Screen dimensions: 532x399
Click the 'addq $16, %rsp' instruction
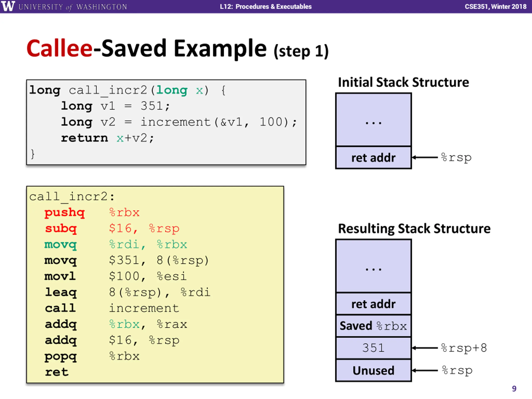112,341
